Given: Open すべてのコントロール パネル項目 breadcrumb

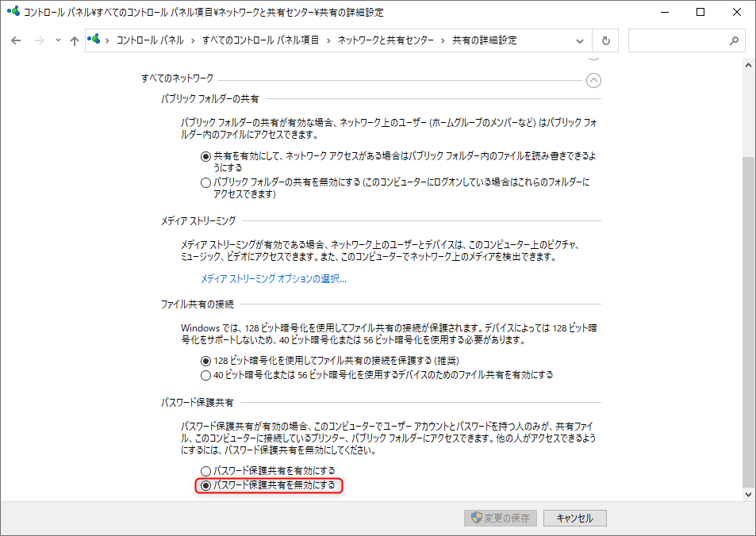Looking at the screenshot, I should tap(260, 40).
